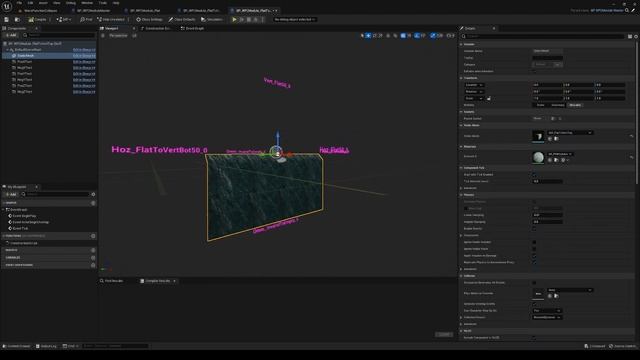Click the Add button in My Blueprint panel

(11, 194)
